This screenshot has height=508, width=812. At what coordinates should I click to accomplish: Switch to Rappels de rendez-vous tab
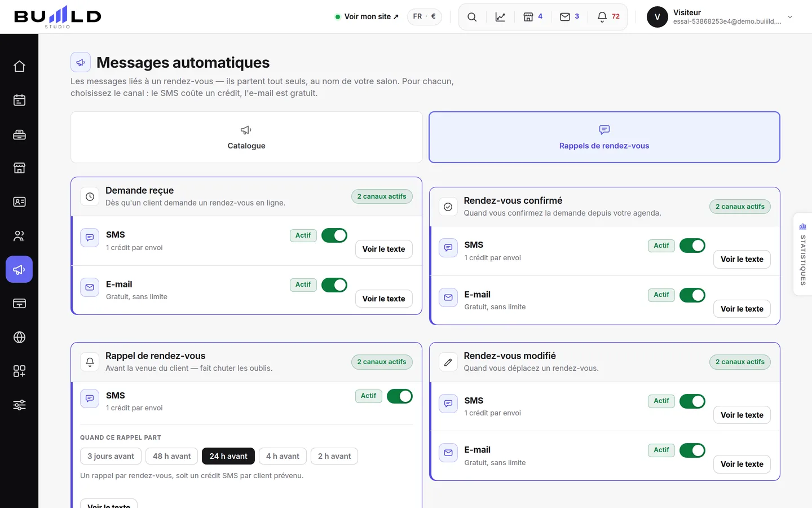coord(604,137)
